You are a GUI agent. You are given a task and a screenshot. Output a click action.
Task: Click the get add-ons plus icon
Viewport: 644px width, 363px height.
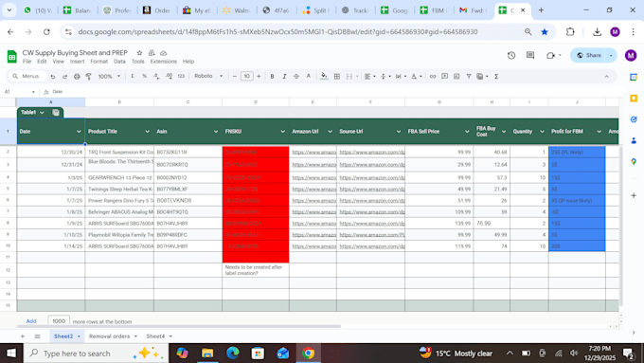tap(634, 195)
